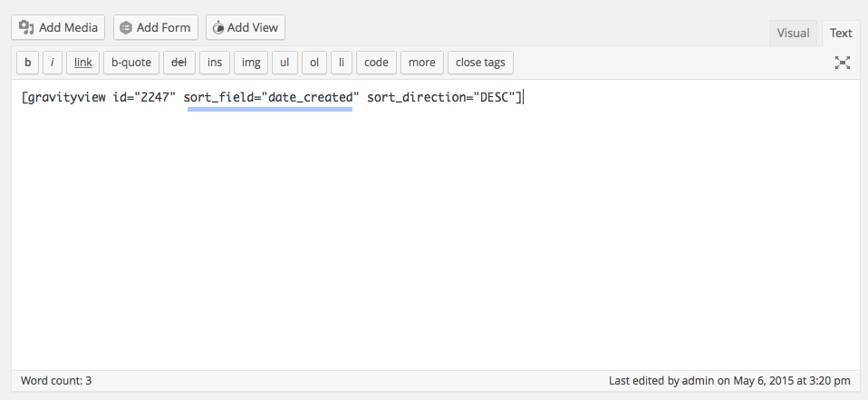
Task: Switch to the Visual editor tab
Action: [x=793, y=33]
